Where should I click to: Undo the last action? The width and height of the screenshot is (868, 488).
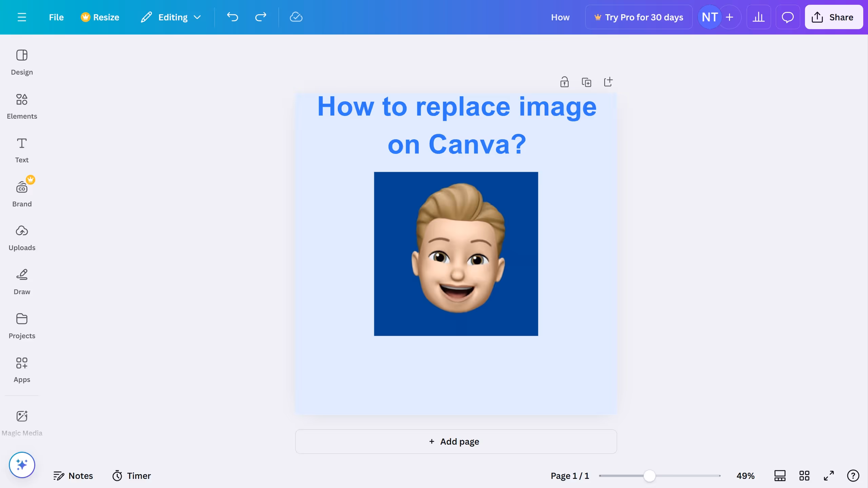[232, 17]
